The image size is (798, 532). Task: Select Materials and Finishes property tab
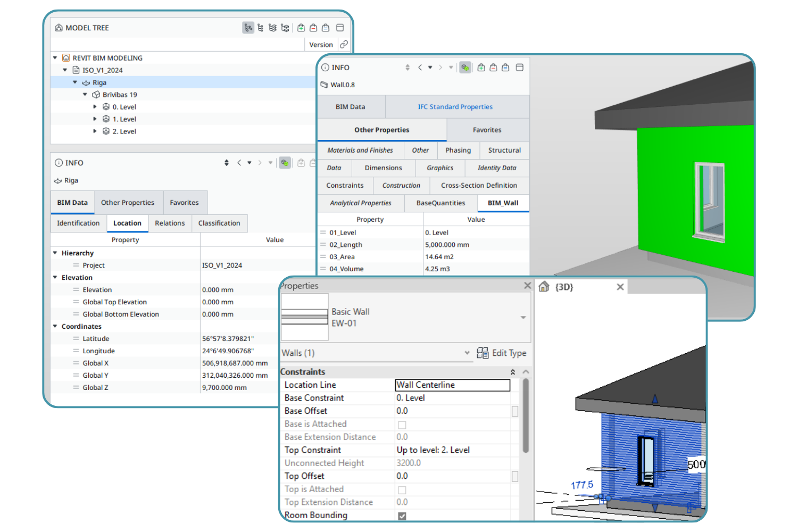coord(360,151)
